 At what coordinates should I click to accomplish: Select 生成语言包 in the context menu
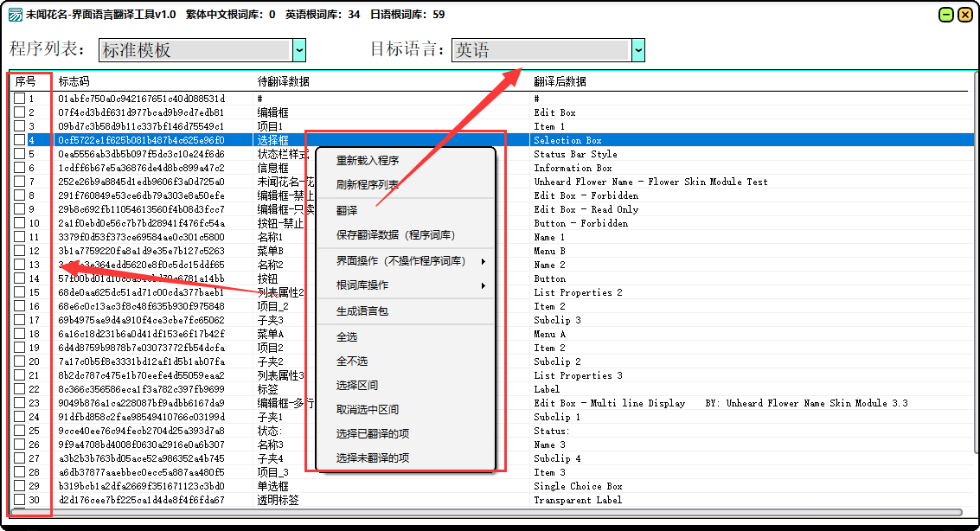(362, 311)
